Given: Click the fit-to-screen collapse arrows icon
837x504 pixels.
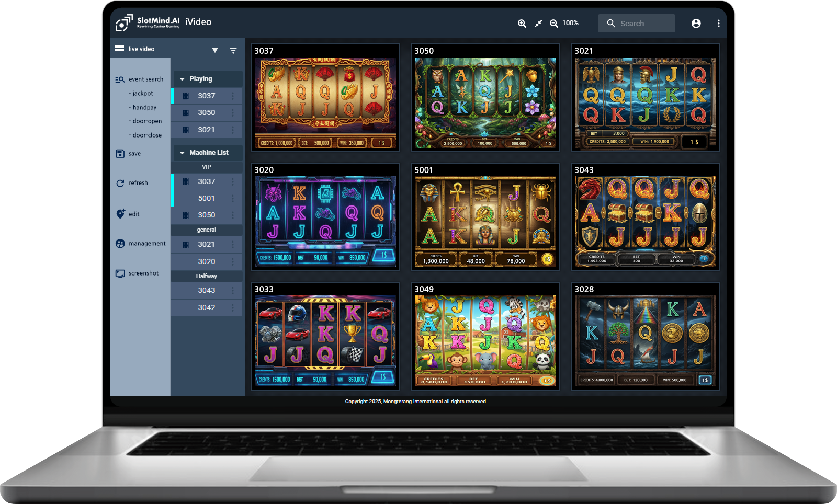Looking at the screenshot, I should click(538, 24).
